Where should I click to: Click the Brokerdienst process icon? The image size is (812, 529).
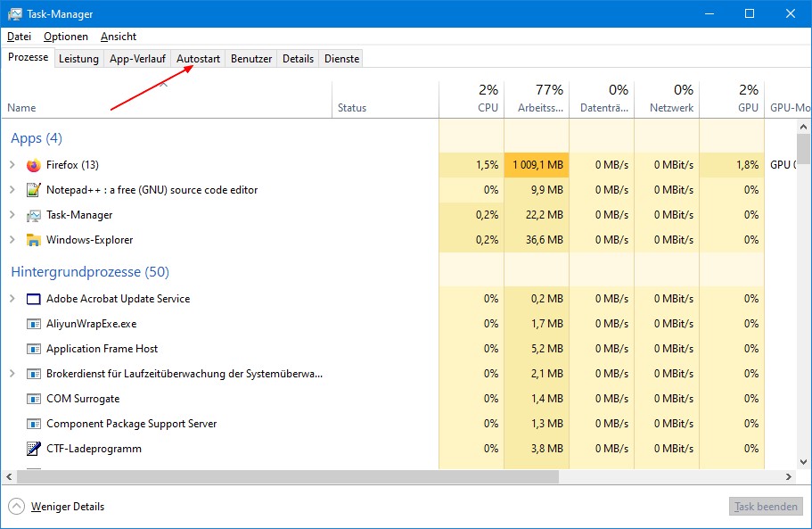34,374
